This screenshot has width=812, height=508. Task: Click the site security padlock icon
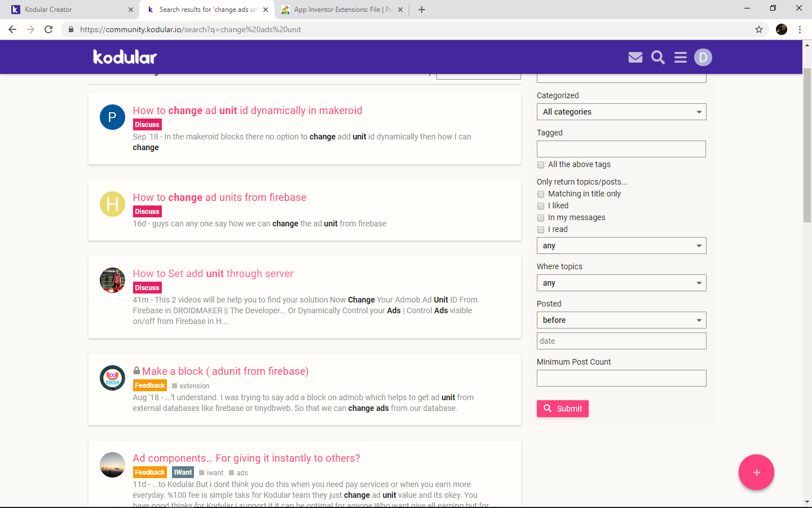(x=70, y=29)
